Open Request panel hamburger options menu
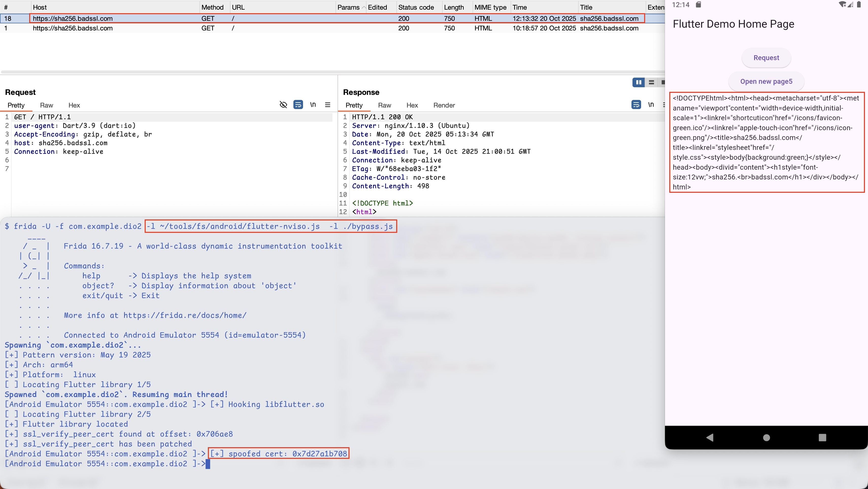The width and height of the screenshot is (868, 489). 327,105
